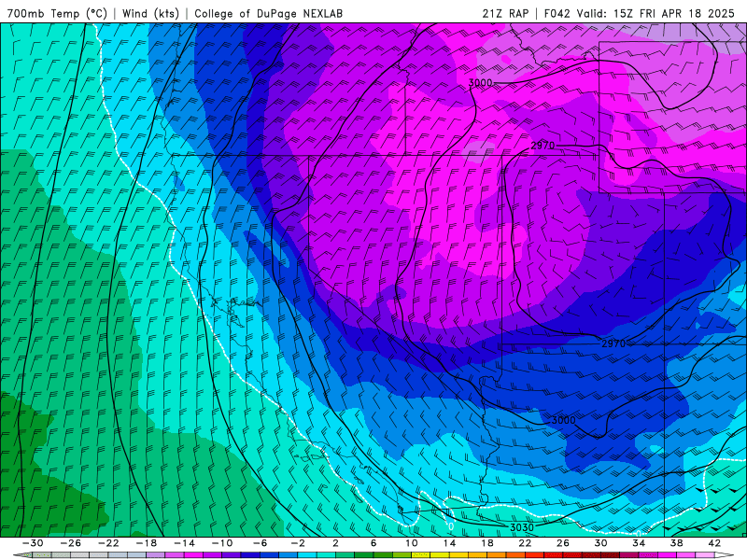
Task: Select the "-14" colorbar tick label
Action: (184, 543)
